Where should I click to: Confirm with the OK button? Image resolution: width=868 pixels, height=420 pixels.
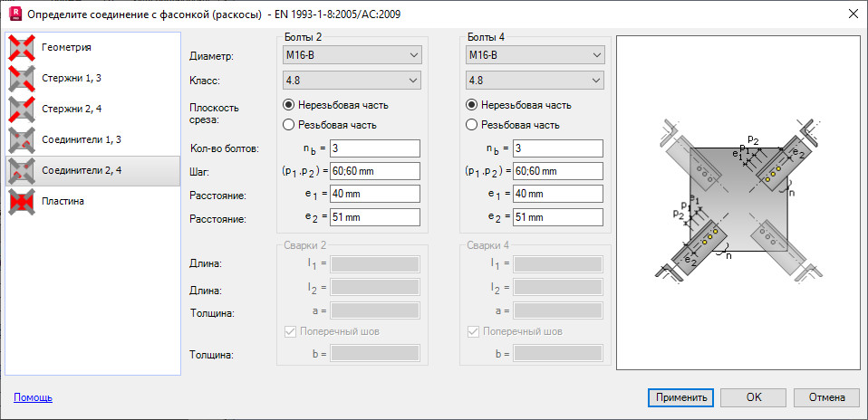[x=754, y=397]
